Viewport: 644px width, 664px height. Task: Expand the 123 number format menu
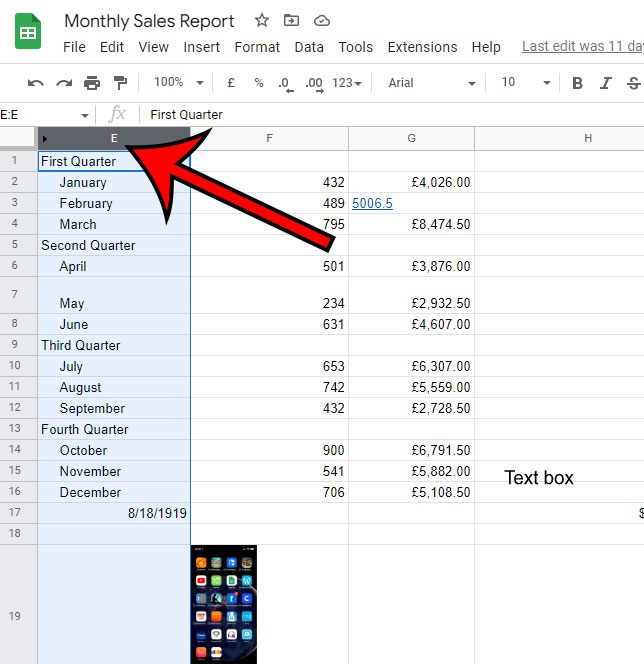[347, 83]
